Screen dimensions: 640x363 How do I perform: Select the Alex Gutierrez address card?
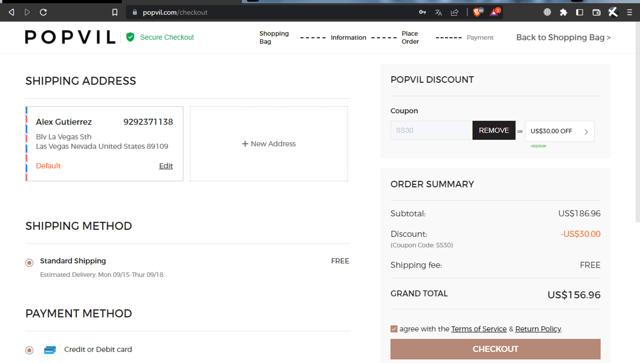click(x=104, y=144)
